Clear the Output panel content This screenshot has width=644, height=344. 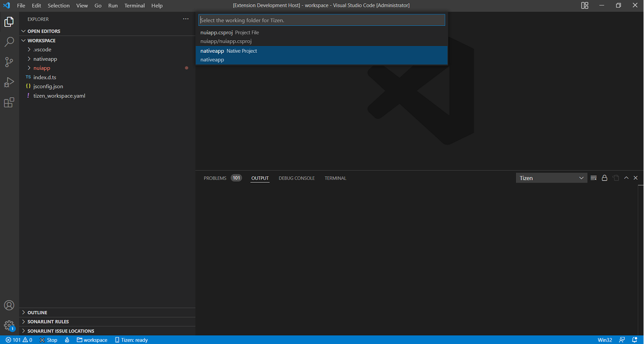[x=594, y=178]
